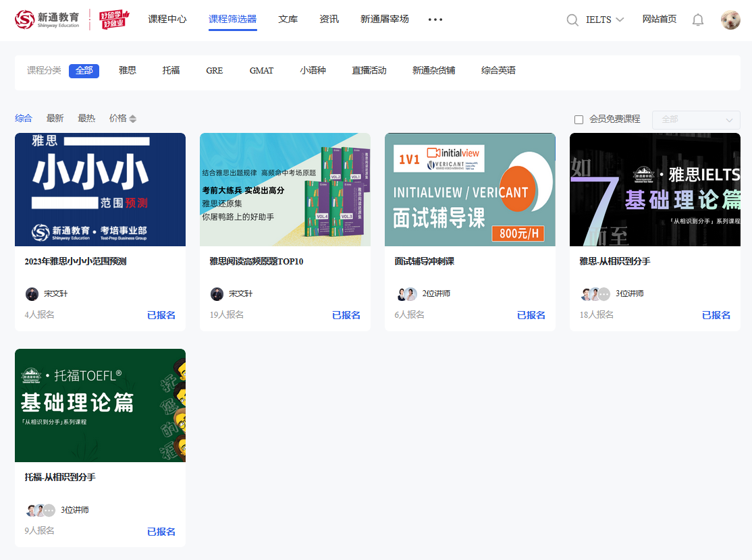Click 3位讲师 on 雅思-从相识到分手 card

tap(630, 293)
